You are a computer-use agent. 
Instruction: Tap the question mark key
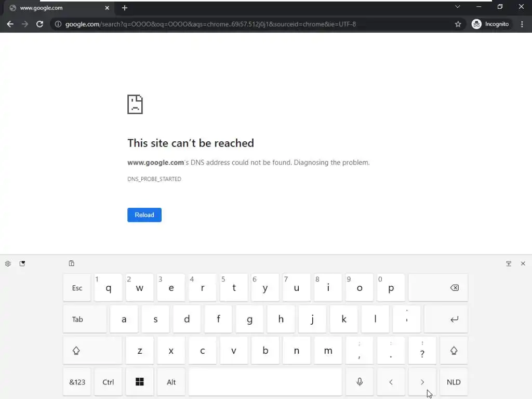[422, 351]
